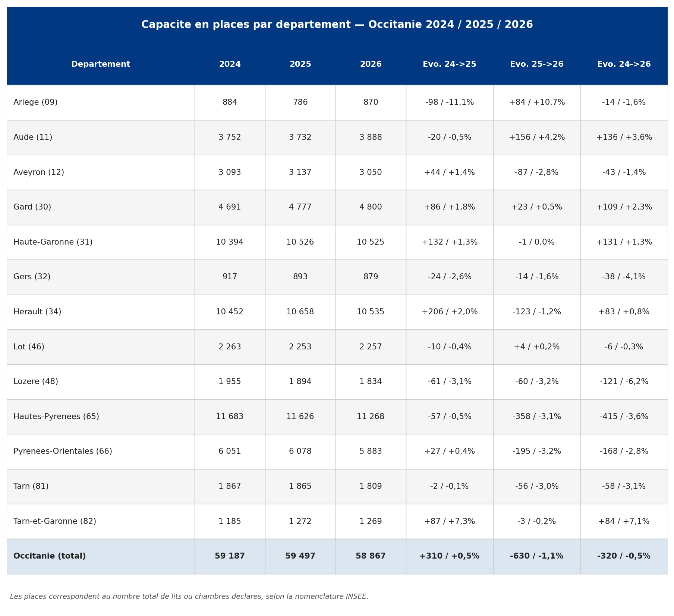Viewport: 674px width, 616px height.
Task: Click the table title banner text
Action: point(337,25)
